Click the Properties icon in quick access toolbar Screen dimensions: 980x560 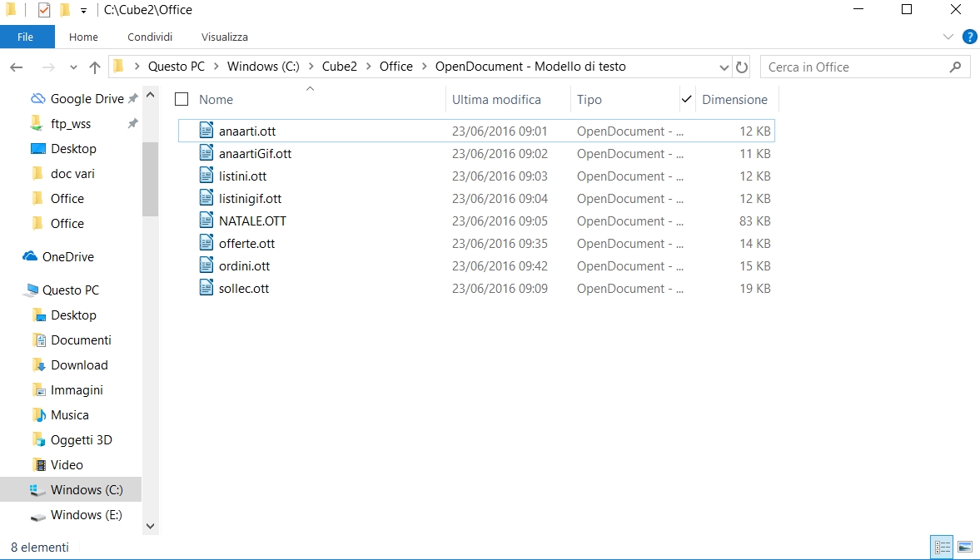coord(44,10)
